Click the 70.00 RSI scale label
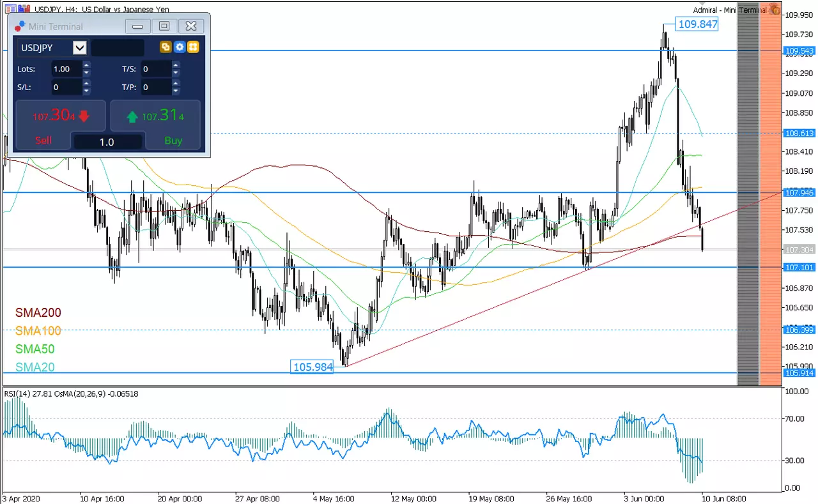 [x=795, y=419]
